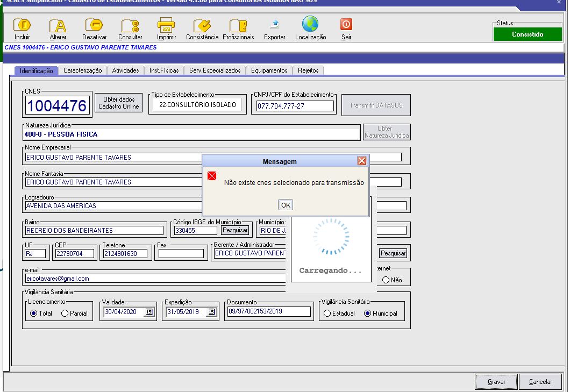Click the Exportar toolbar icon
Image resolution: width=570 pixels, height=392 pixels.
[274, 25]
